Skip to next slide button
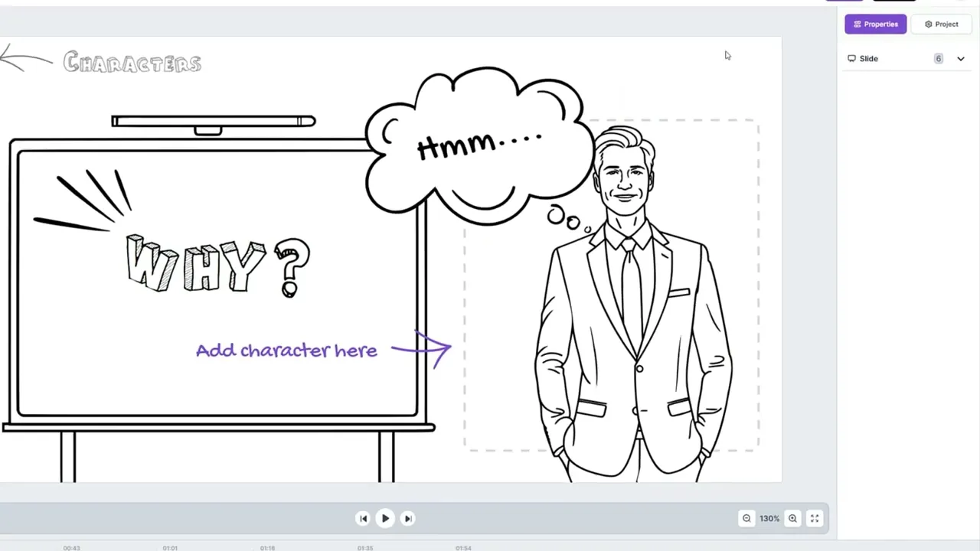The height and width of the screenshot is (551, 980). point(407,518)
